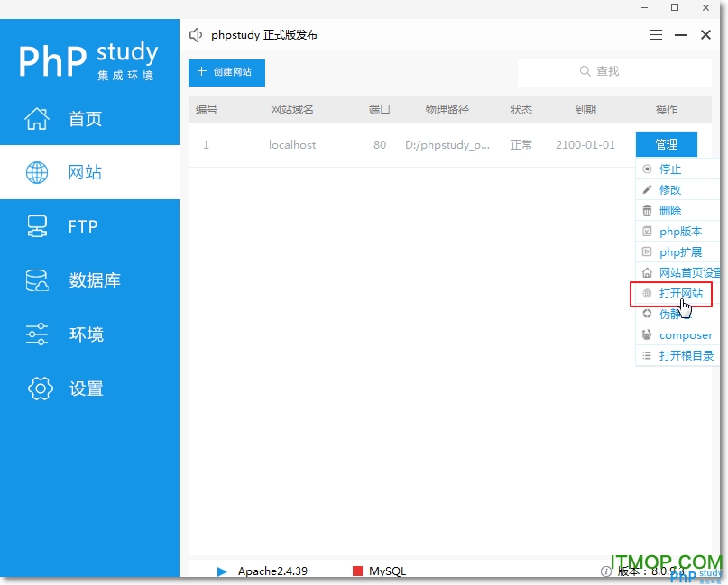Click the Apache2.4.39 status label
Screen dimensions: 728x585
(x=272, y=571)
